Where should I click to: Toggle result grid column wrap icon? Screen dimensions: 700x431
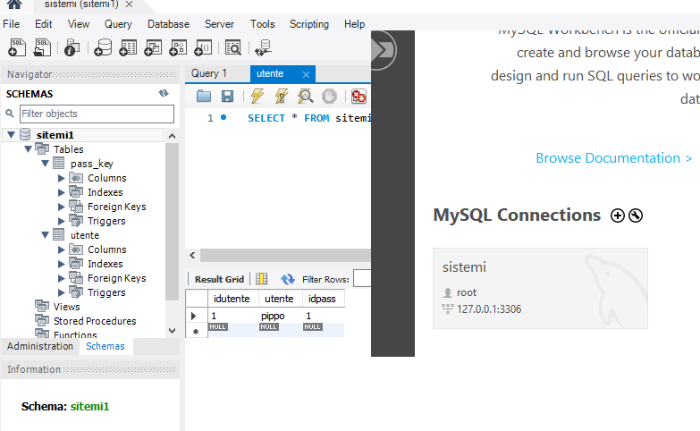(262, 279)
